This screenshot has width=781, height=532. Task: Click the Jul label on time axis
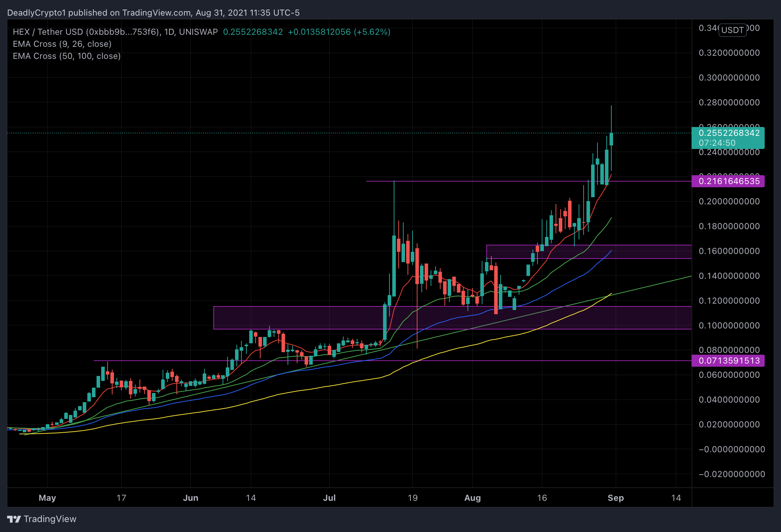[329, 498]
